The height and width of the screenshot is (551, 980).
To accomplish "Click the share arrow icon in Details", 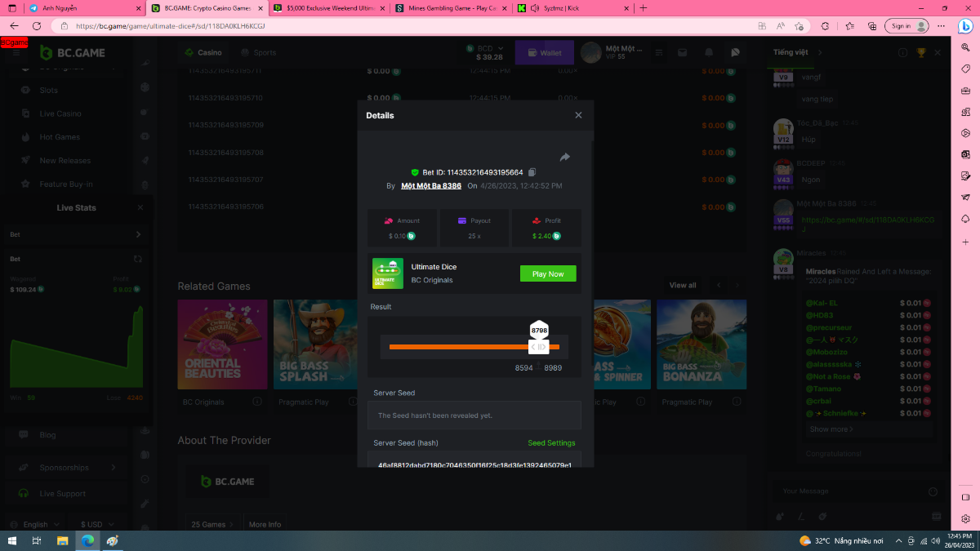I will coord(564,158).
